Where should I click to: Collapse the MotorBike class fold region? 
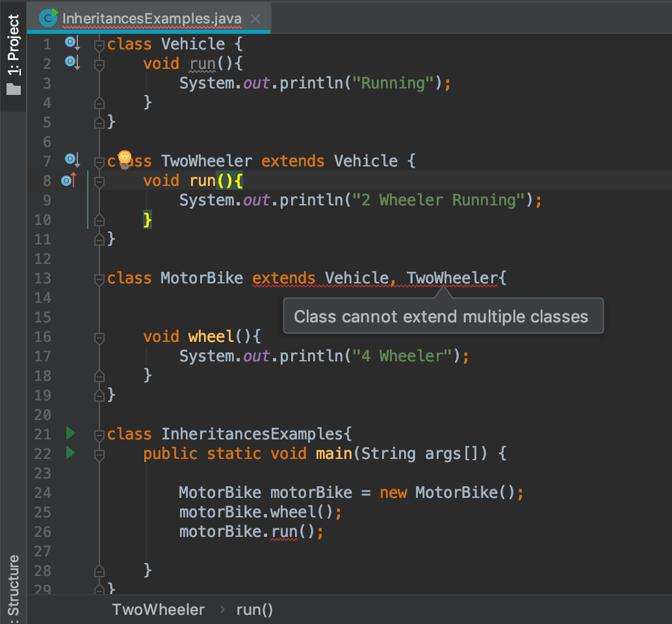point(99,278)
